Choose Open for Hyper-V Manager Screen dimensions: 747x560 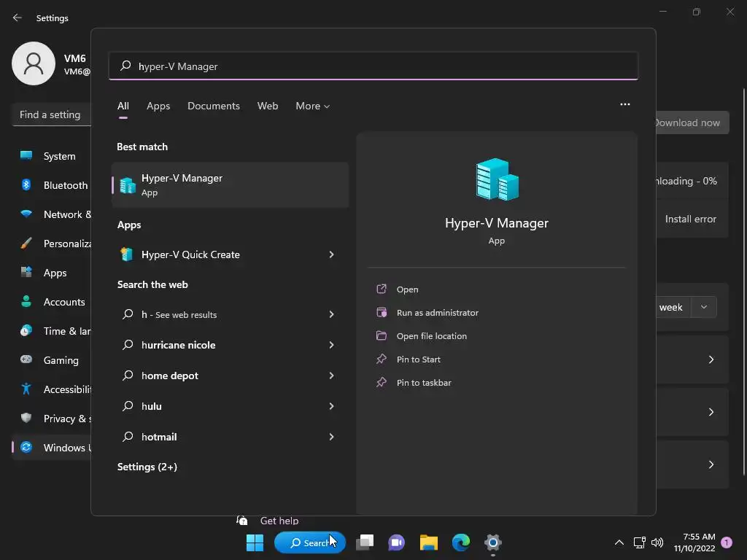407,289
